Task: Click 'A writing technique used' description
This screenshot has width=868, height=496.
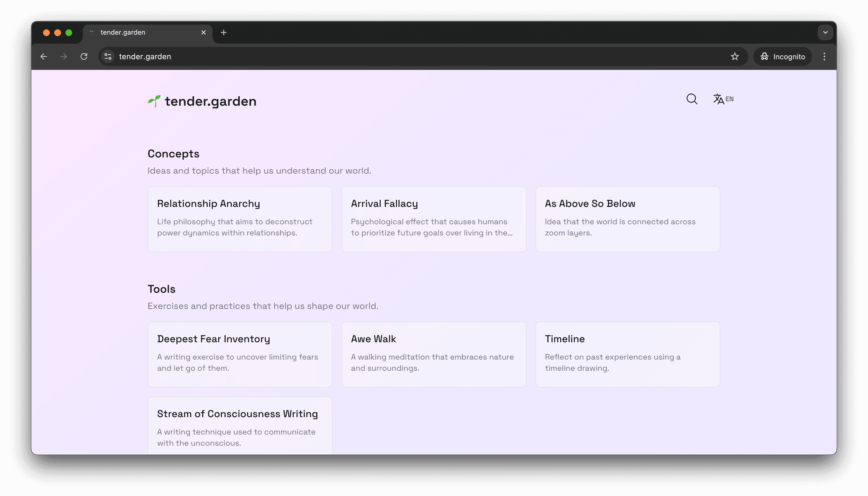Action: pos(236,437)
